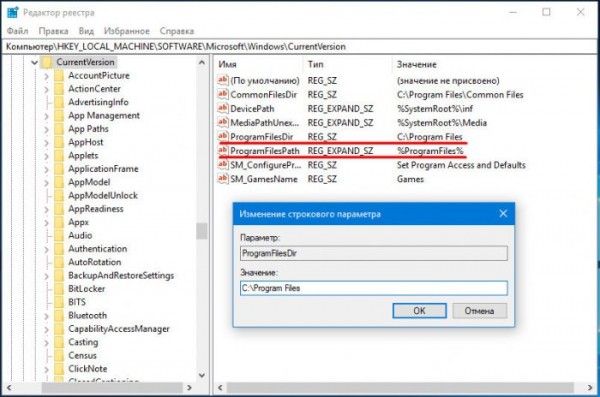Image resolution: width=600 pixels, height=397 pixels.
Task: Click the App Paths folder icon
Action: pos(59,129)
